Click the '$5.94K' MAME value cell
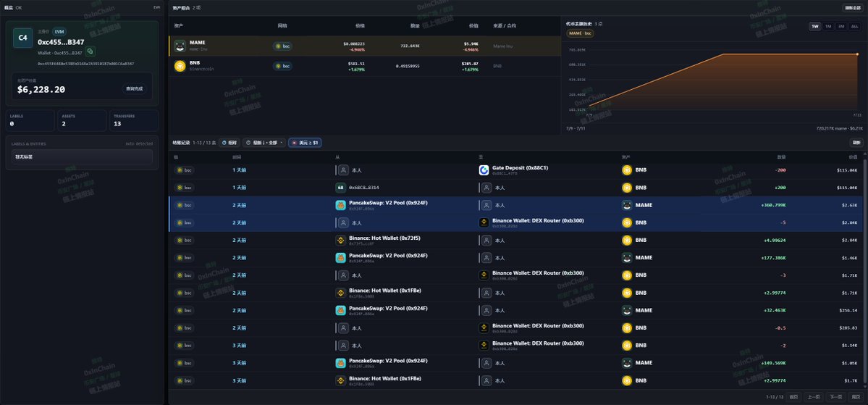 (471, 43)
